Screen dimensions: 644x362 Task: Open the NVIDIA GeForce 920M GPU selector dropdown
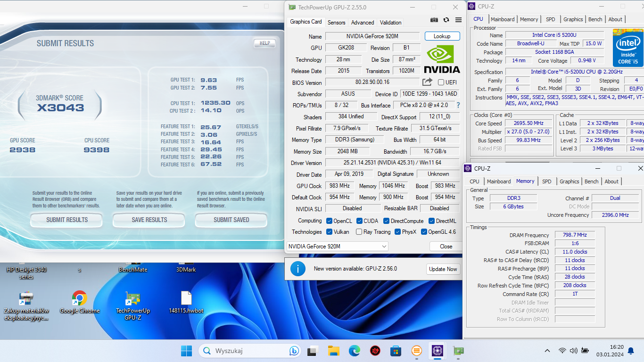[337, 246]
